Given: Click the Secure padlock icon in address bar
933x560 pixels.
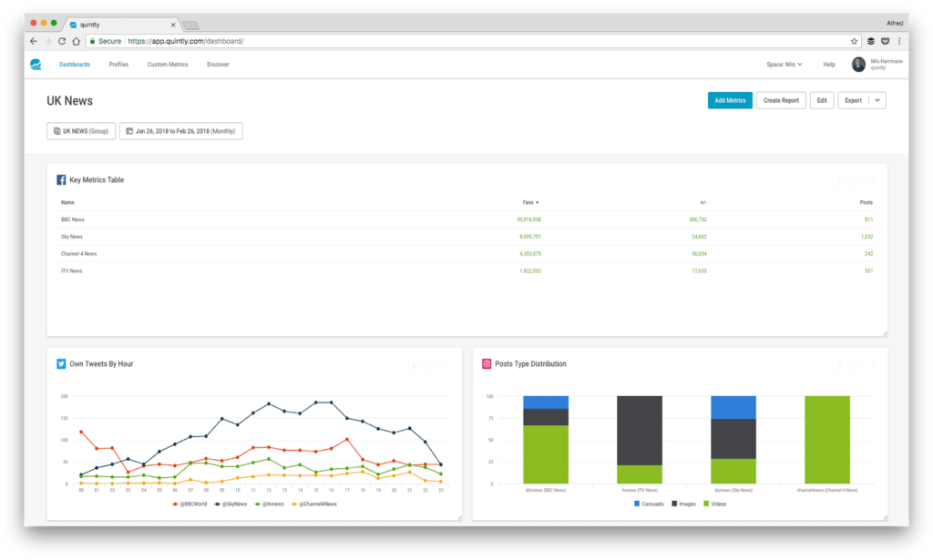Looking at the screenshot, I should 92,41.
